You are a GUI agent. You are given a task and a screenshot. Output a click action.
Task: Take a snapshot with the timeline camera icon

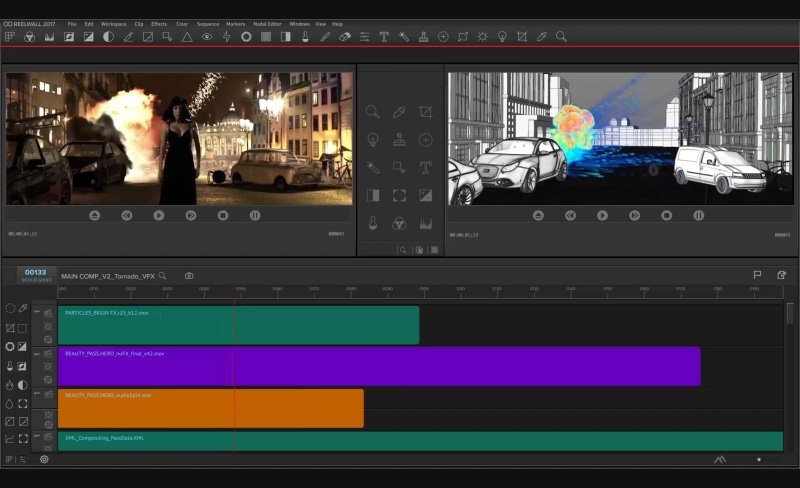189,276
